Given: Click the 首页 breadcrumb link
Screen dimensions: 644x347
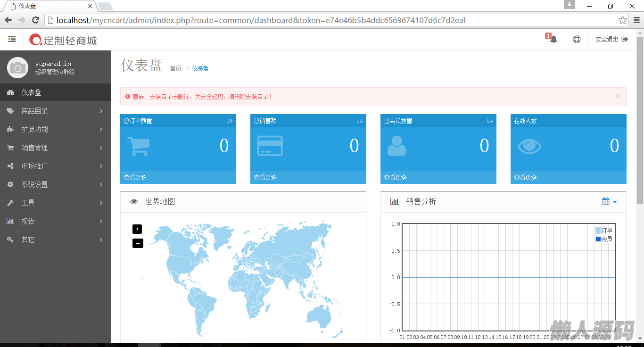Looking at the screenshot, I should coord(175,68).
